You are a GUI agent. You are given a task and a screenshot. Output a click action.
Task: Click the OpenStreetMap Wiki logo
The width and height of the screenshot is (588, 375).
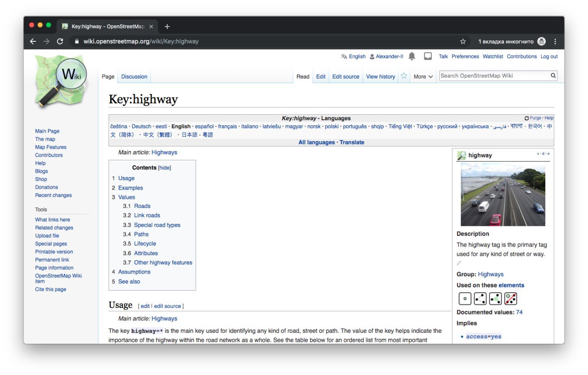pyautogui.click(x=61, y=81)
